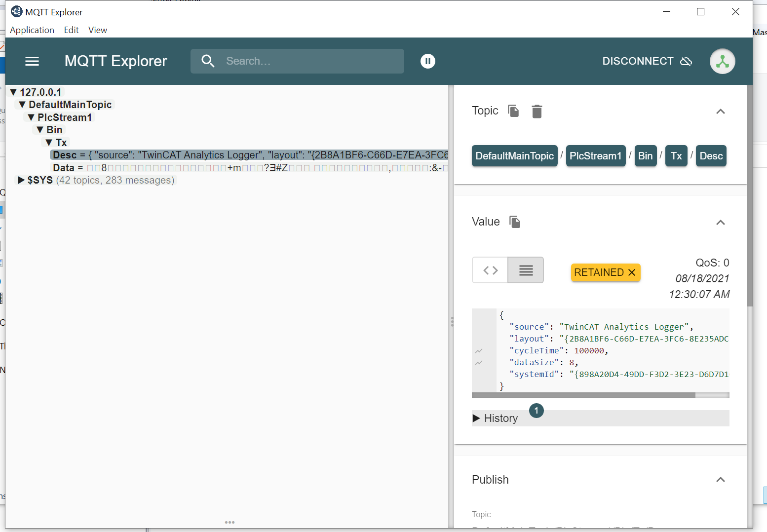Open the Application menu
Screen dimensions: 767x532
(32, 30)
